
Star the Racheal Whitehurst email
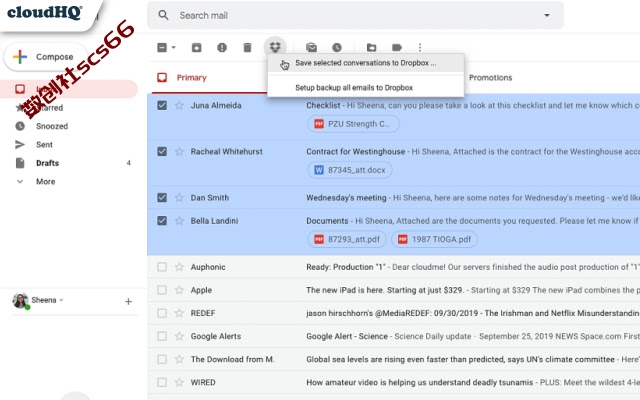(x=179, y=151)
